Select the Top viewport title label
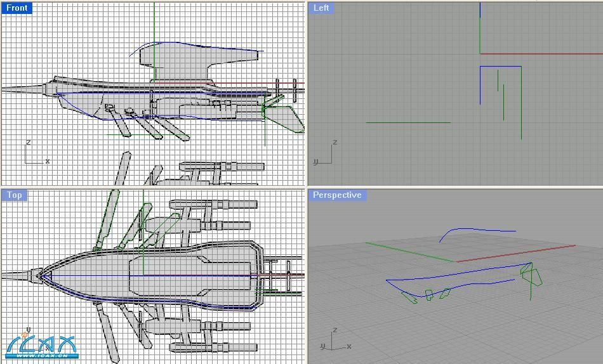The height and width of the screenshot is (364, 603). (14, 195)
